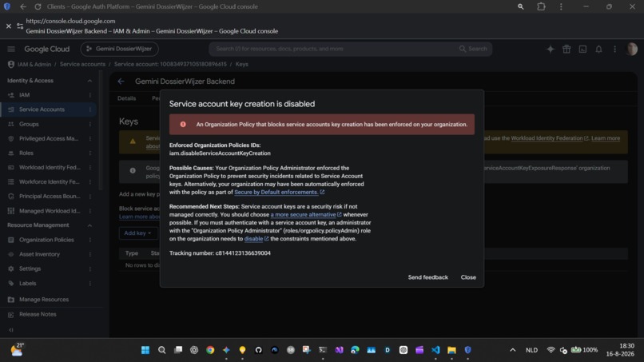Image resolution: width=644 pixels, height=362 pixels.
Task: Go to Service accounts breadcrumb
Action: click(82, 65)
